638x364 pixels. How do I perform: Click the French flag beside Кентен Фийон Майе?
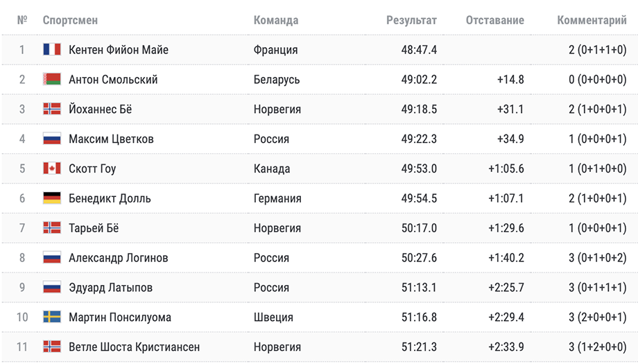point(52,50)
